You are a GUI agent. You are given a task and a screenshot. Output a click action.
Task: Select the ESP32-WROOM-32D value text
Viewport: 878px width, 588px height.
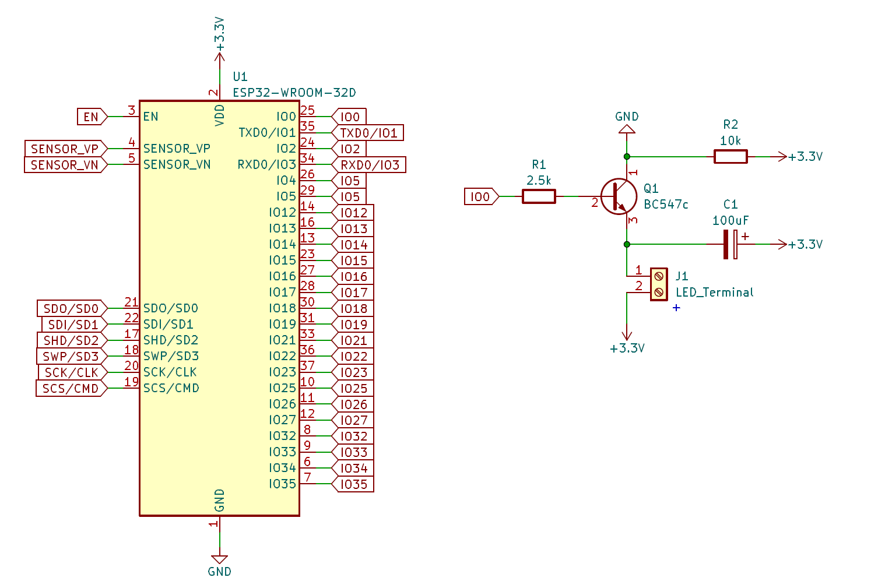click(x=294, y=93)
